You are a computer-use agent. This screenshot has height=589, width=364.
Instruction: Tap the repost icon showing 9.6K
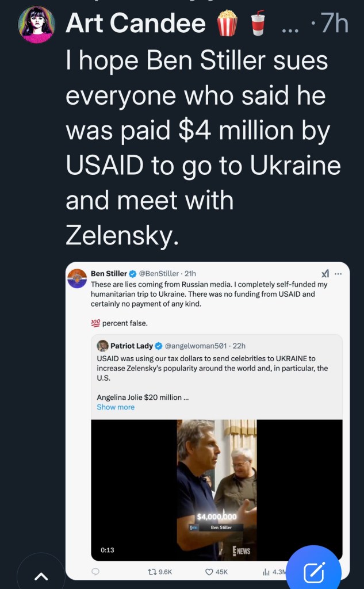[152, 572]
